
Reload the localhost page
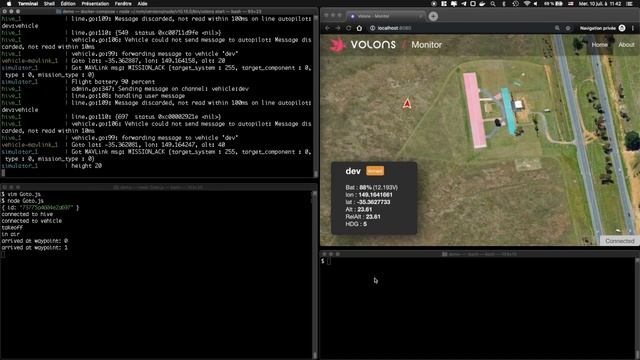(349, 28)
